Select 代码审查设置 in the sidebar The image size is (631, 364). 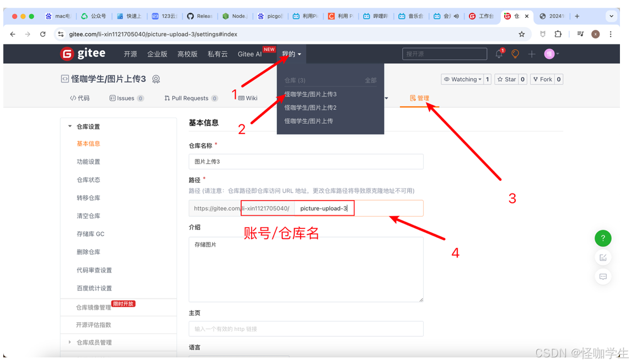click(x=94, y=270)
